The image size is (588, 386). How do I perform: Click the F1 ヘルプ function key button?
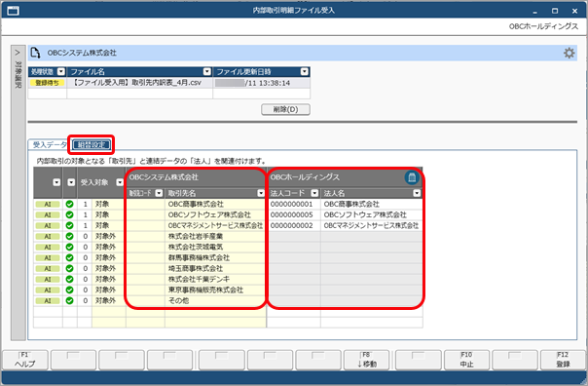pos(25,360)
